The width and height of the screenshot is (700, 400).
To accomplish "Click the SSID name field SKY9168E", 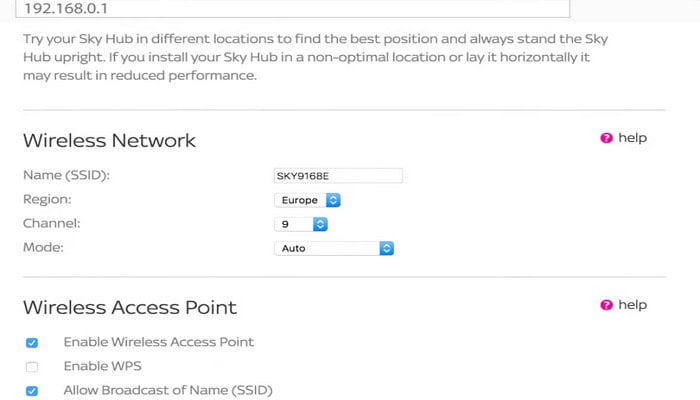I will [x=338, y=176].
